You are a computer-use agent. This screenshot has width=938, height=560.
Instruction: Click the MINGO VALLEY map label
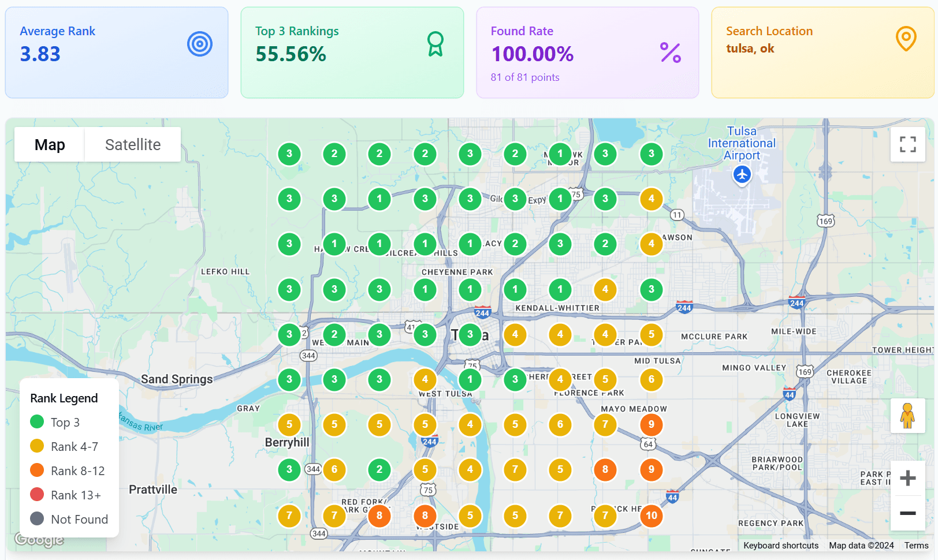coord(754,368)
